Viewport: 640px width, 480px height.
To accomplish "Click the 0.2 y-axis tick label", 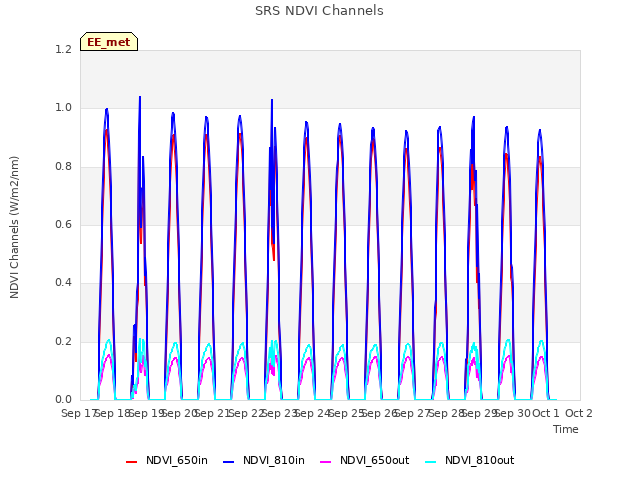I will tap(63, 341).
